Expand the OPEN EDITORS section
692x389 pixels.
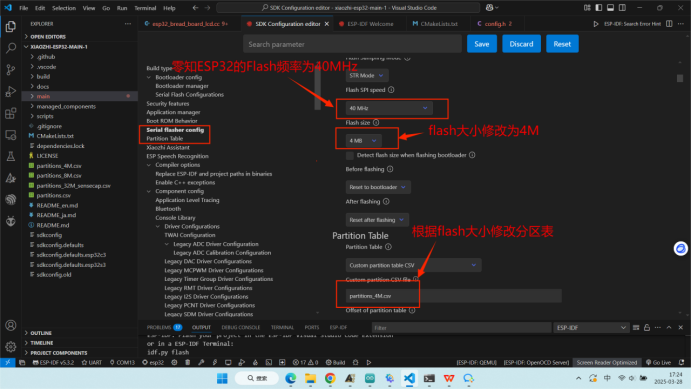coord(48,37)
